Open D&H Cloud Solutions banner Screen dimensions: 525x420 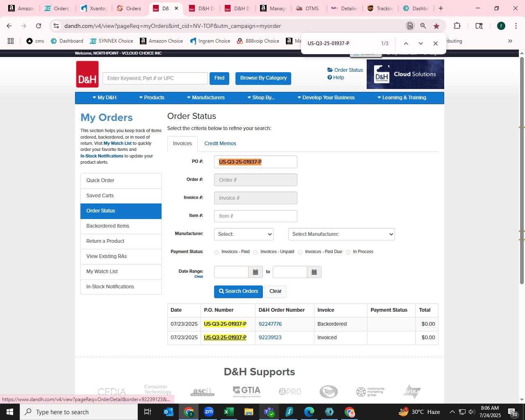coord(405,74)
